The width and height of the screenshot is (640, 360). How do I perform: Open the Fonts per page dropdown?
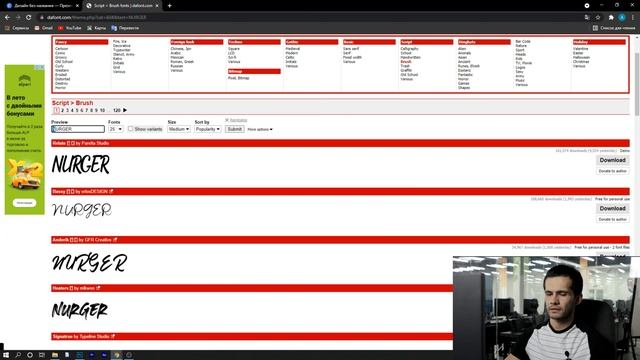[x=116, y=129]
